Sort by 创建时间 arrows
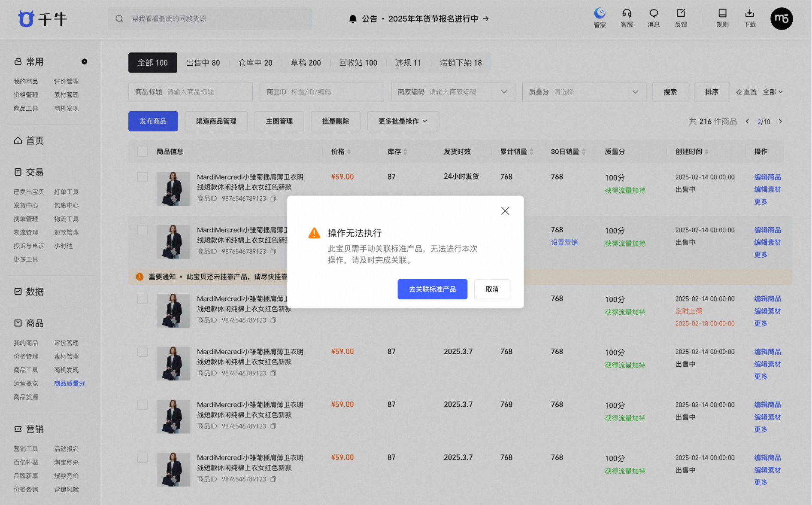Screen dimensions: 812x505 [x=706, y=152]
